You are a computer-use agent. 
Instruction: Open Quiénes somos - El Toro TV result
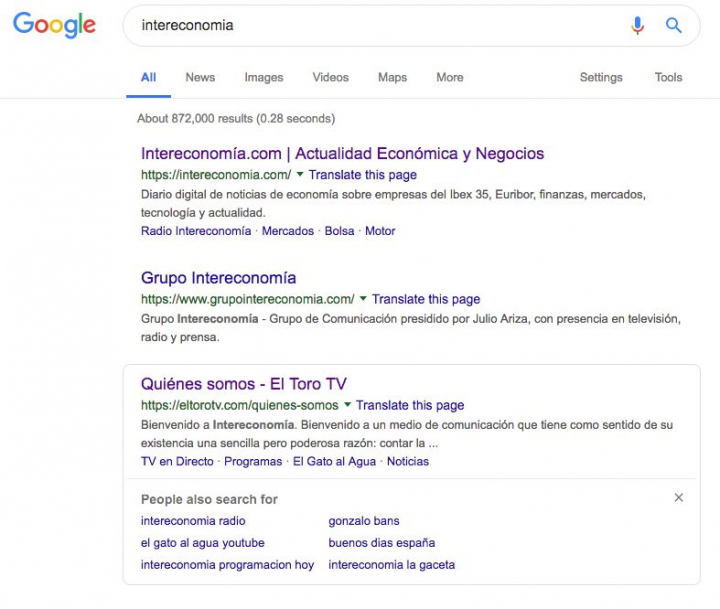coord(243,384)
